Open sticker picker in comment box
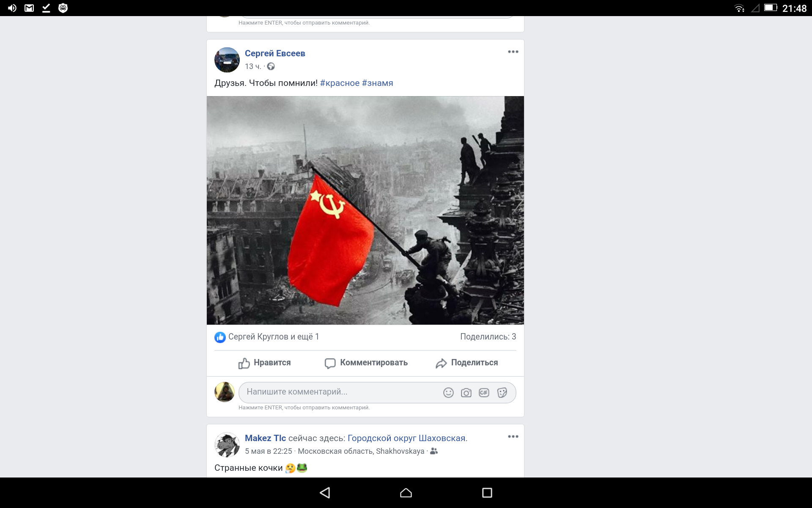The height and width of the screenshot is (508, 812). pyautogui.click(x=502, y=393)
